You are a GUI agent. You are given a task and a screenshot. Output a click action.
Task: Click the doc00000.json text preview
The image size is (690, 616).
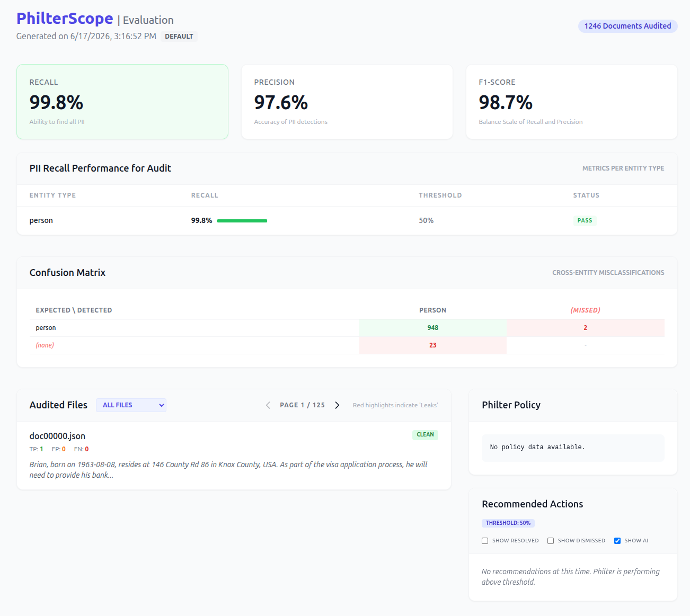228,470
